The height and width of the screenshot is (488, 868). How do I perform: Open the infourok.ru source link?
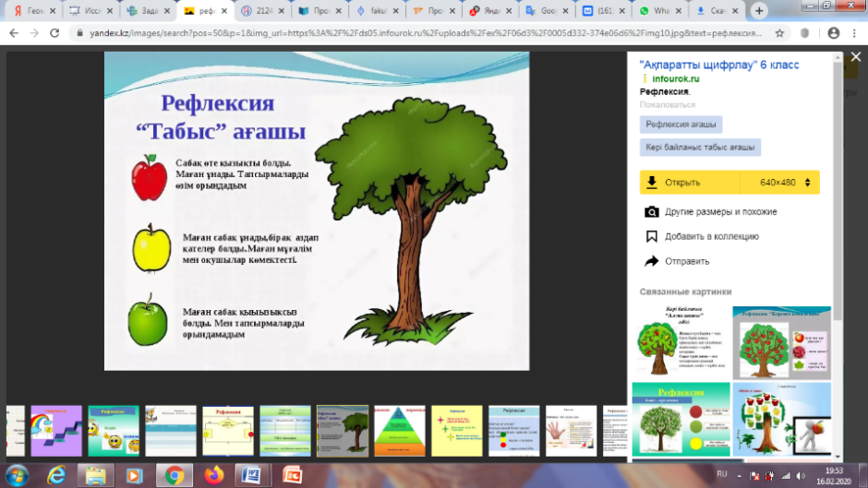point(678,79)
